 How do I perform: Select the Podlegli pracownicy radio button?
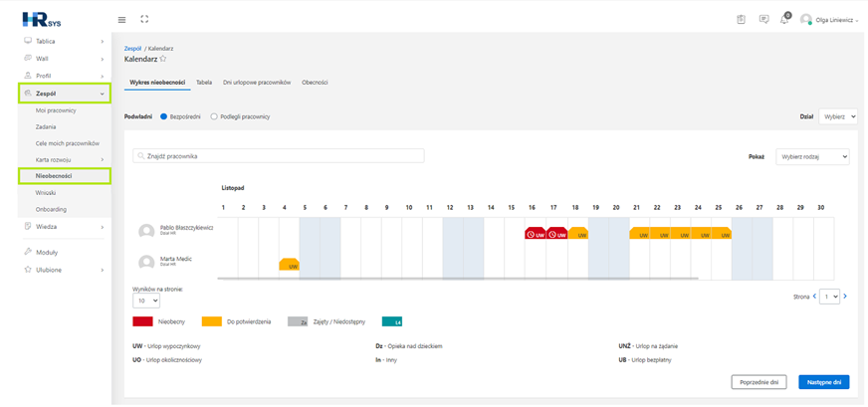pos(214,116)
